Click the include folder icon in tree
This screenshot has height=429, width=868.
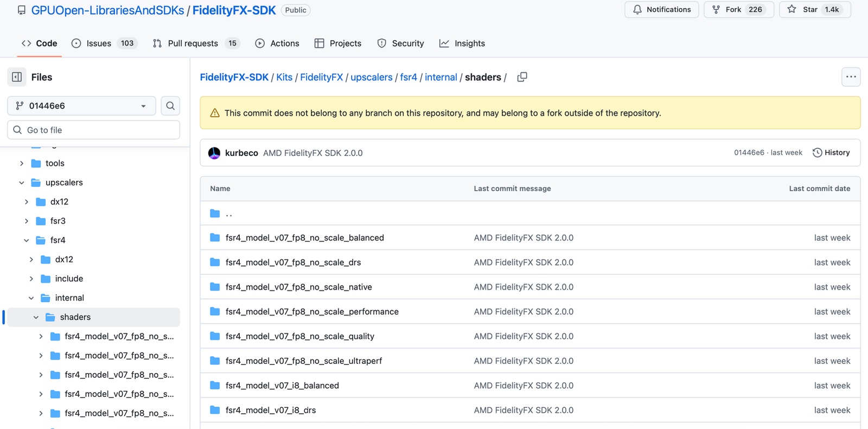(x=46, y=279)
